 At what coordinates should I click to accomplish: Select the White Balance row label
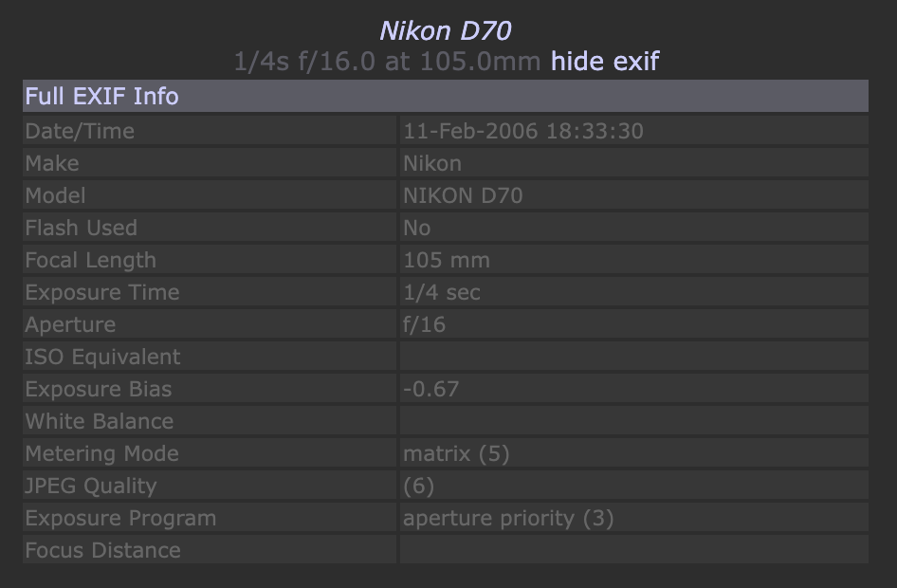click(x=99, y=421)
